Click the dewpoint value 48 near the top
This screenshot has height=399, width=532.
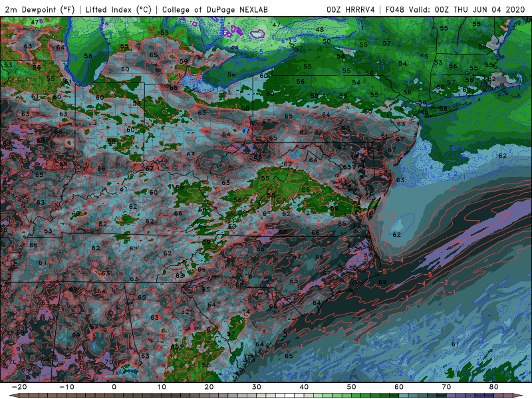coord(320,29)
